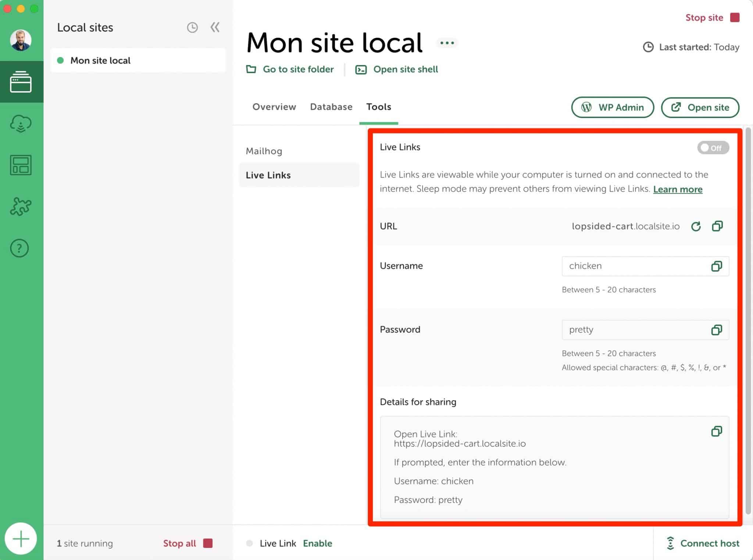753x560 pixels.
Task: Click the Live Link status dot
Action: (x=250, y=543)
